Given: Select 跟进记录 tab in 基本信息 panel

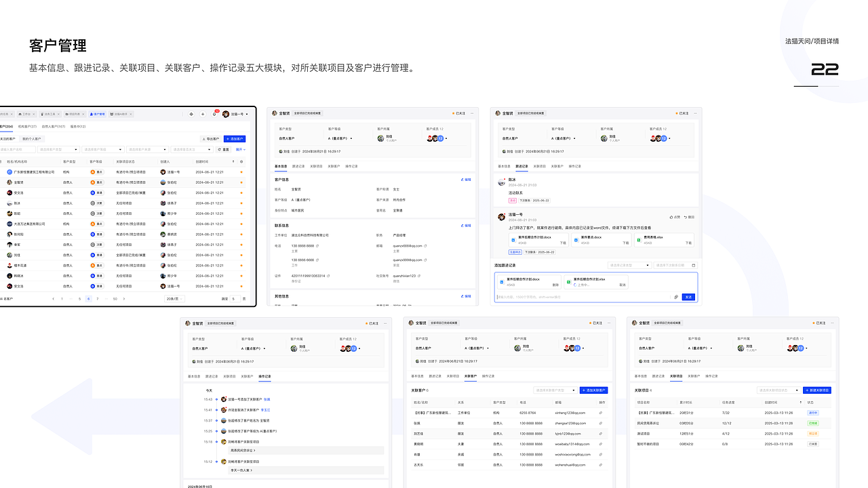Looking at the screenshot, I should pyautogui.click(x=299, y=166).
